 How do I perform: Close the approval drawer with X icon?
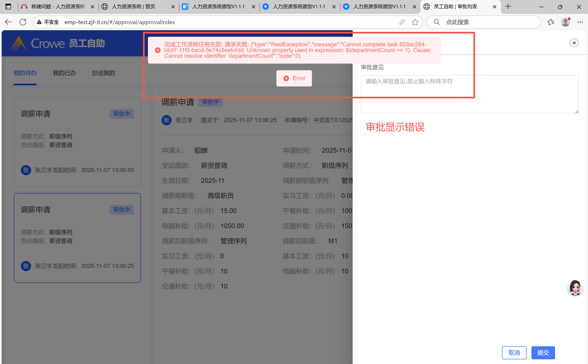574,43
